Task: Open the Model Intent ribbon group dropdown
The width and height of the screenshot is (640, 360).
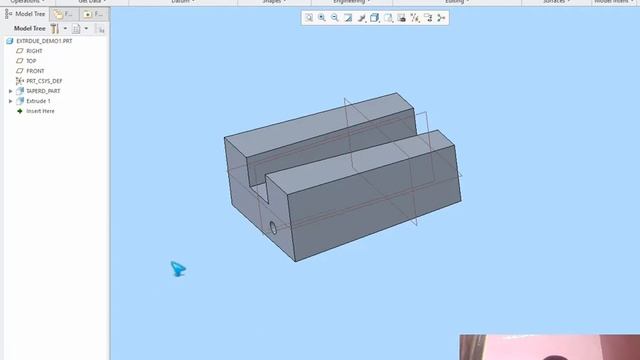Action: point(615,2)
